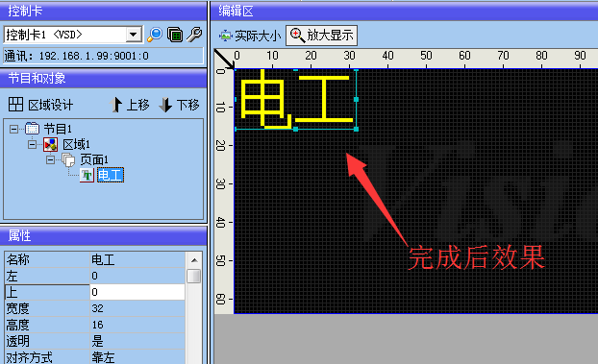Click the 实际大小 icon in editor toolbar

tap(225, 36)
